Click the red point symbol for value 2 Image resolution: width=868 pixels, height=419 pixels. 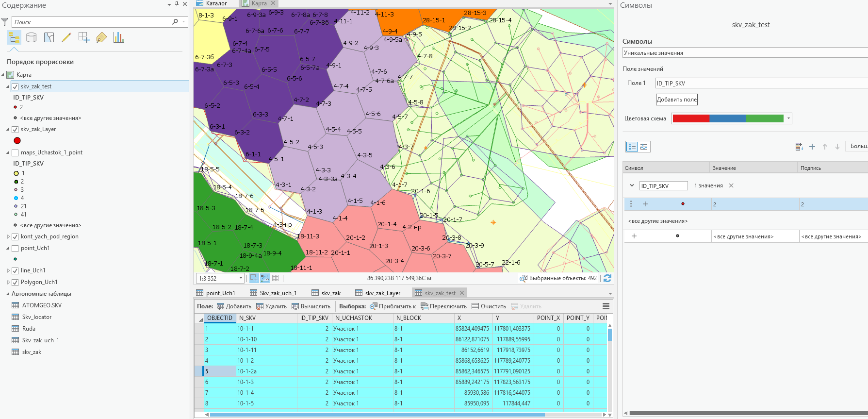[683, 204]
